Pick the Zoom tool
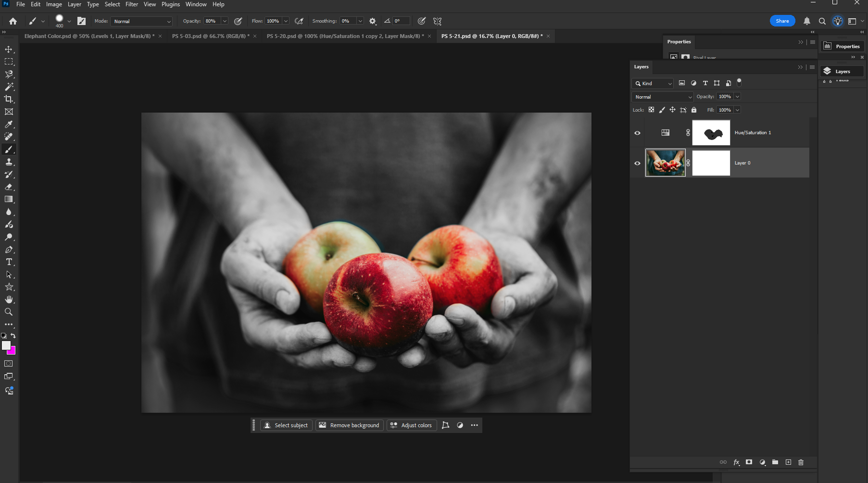Viewport: 868px width, 483px height. (x=9, y=312)
